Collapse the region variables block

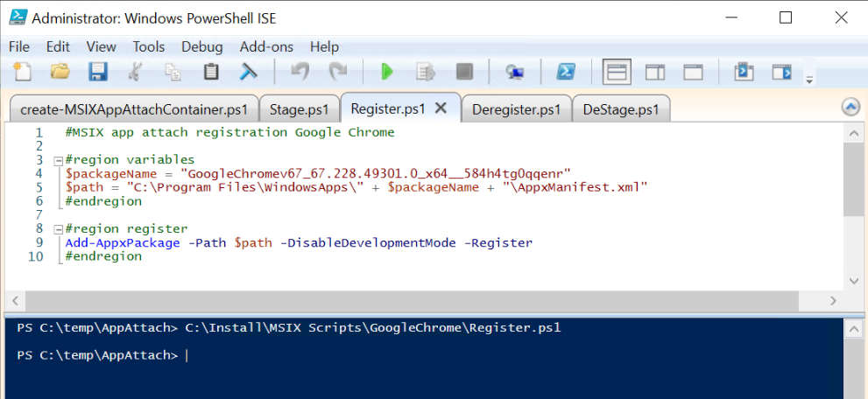coord(58,161)
